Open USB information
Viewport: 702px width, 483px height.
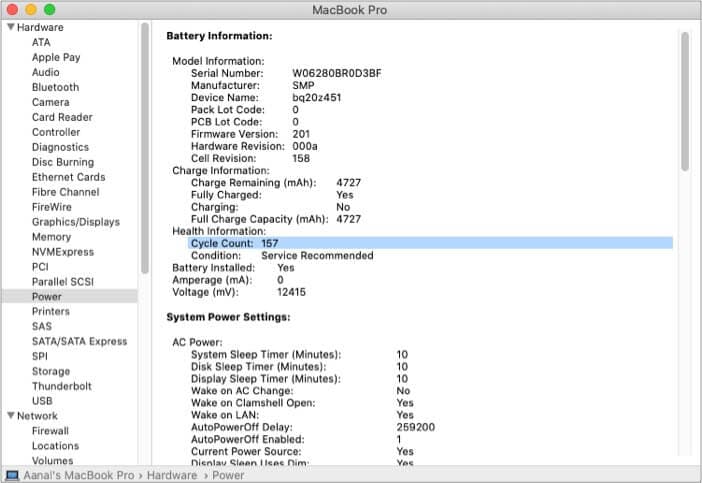tap(42, 401)
